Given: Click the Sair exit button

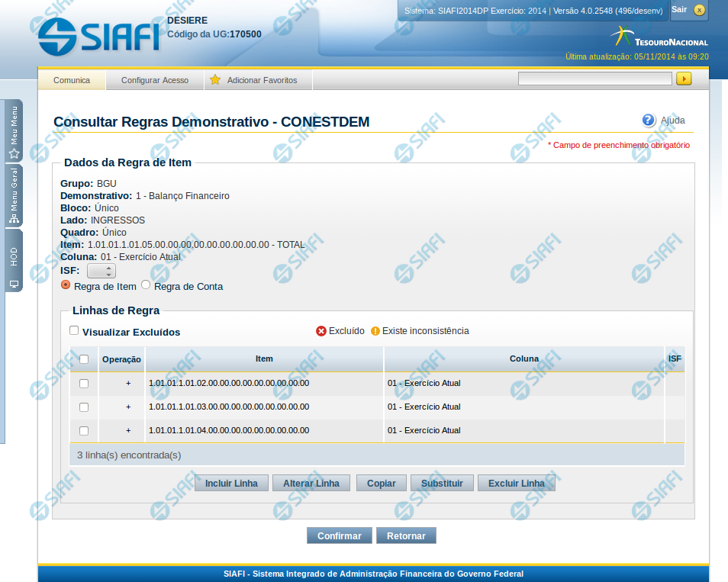Looking at the screenshot, I should click(688, 10).
